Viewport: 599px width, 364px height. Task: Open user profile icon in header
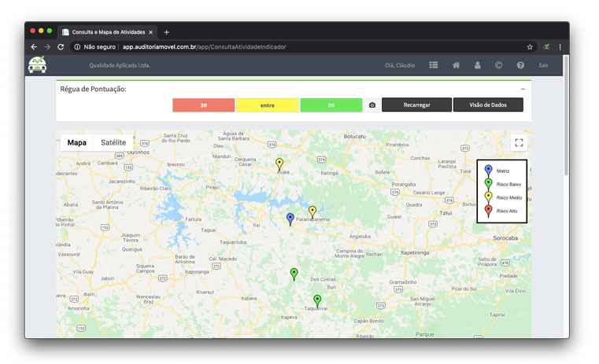click(478, 65)
